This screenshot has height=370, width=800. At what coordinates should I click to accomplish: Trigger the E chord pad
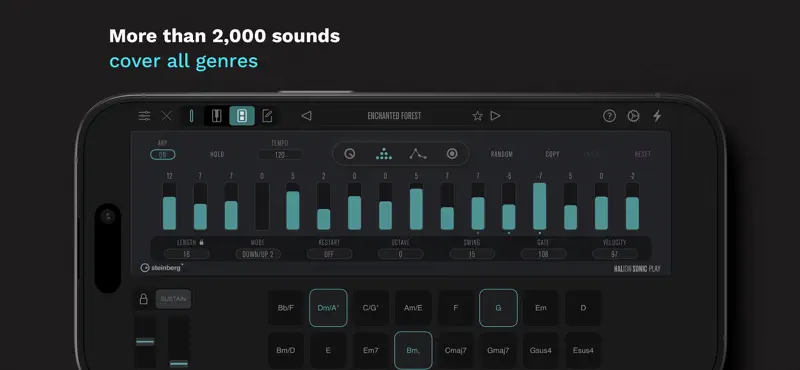pyautogui.click(x=328, y=351)
